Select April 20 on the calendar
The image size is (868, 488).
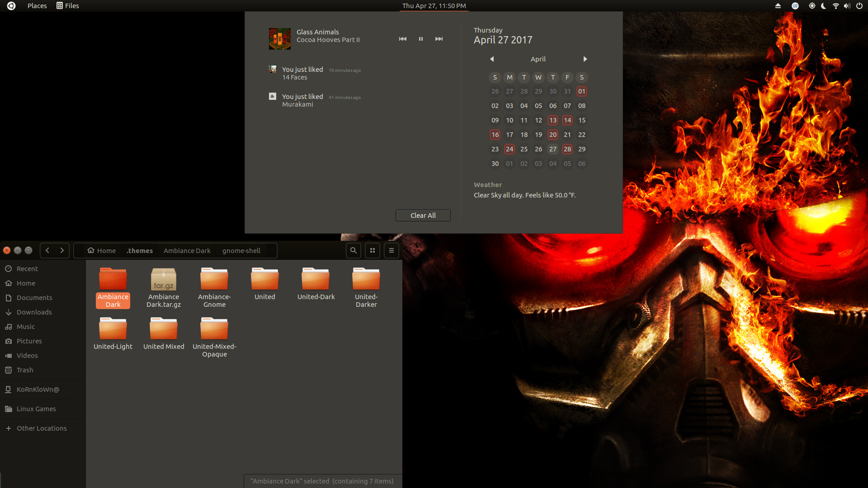click(x=553, y=135)
